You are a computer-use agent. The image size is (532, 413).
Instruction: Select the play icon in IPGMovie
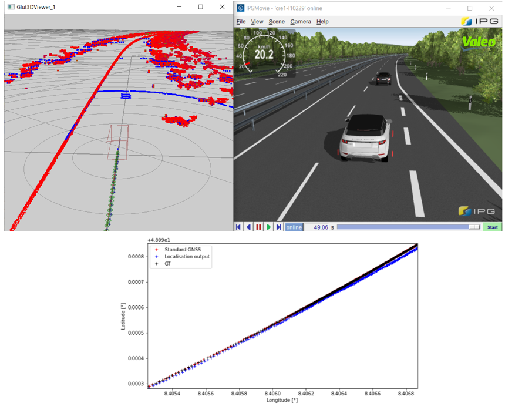[269, 227]
